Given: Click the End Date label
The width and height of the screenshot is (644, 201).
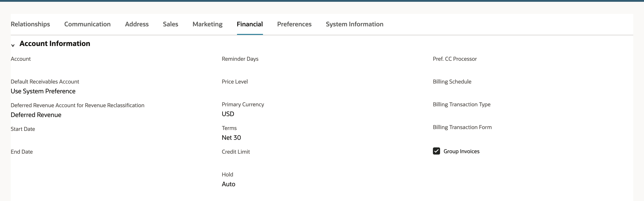Looking at the screenshot, I should click(22, 152).
